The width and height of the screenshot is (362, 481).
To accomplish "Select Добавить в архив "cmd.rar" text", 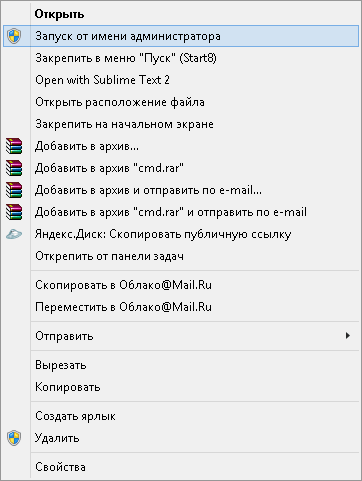I will pyautogui.click(x=109, y=168).
